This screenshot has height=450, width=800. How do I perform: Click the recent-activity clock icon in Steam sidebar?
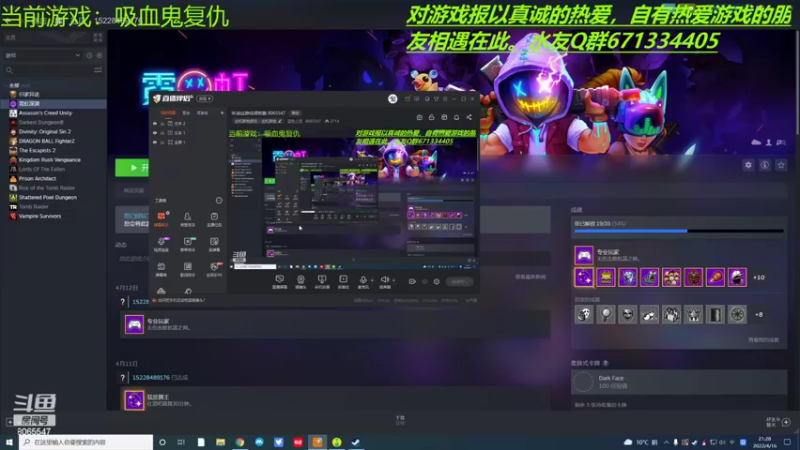click(x=89, y=55)
